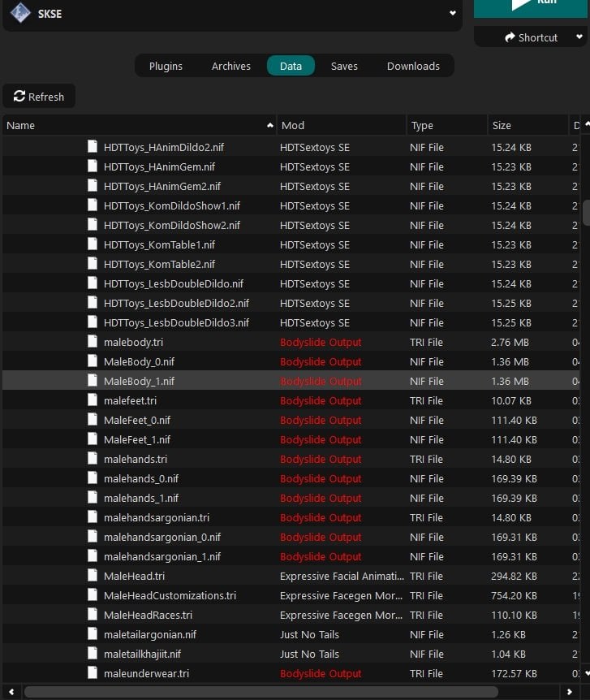Viewport: 590px width, 700px height.
Task: Click the file icon of HDTToys_HAnimGem.nif
Action: [93, 166]
